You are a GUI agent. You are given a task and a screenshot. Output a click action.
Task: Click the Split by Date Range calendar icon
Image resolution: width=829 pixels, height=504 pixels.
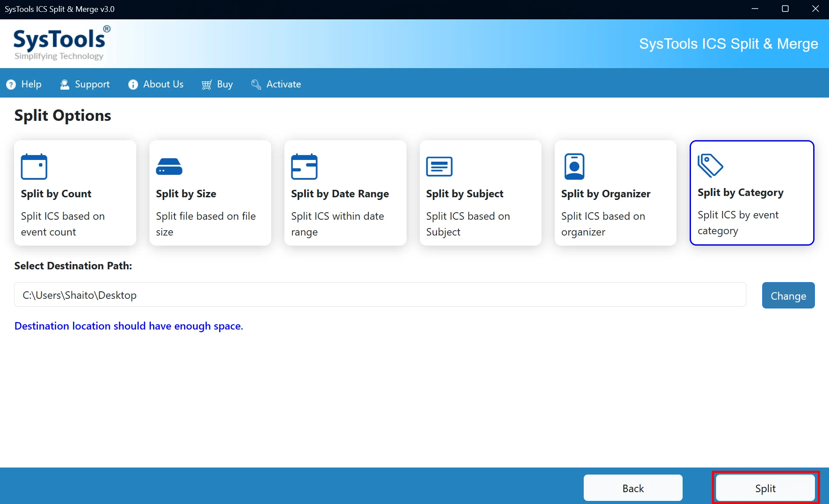pyautogui.click(x=304, y=167)
